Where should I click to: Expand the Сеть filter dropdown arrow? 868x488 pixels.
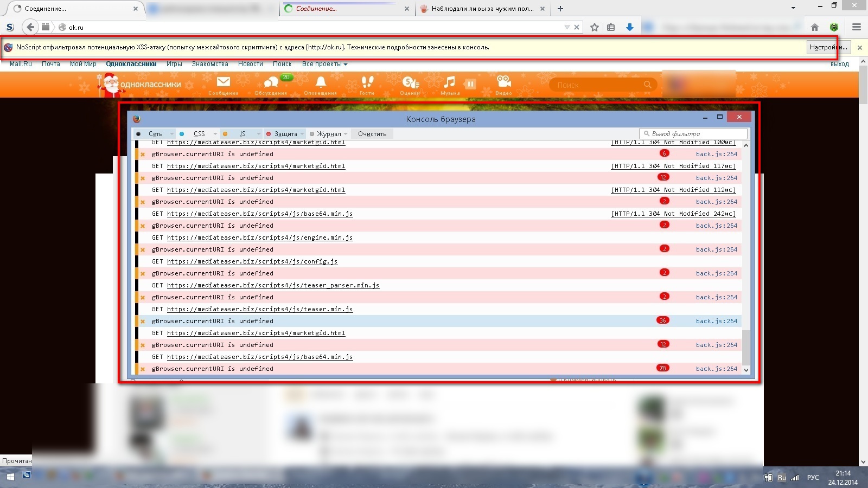(172, 134)
